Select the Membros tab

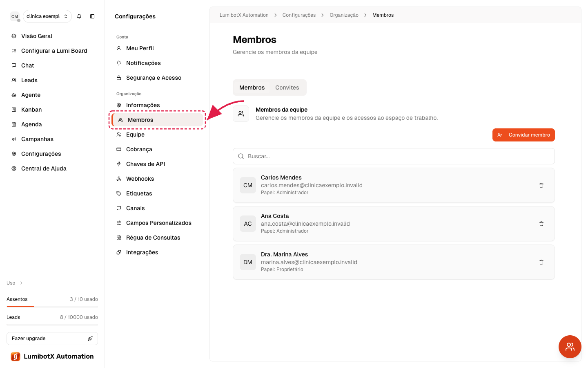point(252,88)
